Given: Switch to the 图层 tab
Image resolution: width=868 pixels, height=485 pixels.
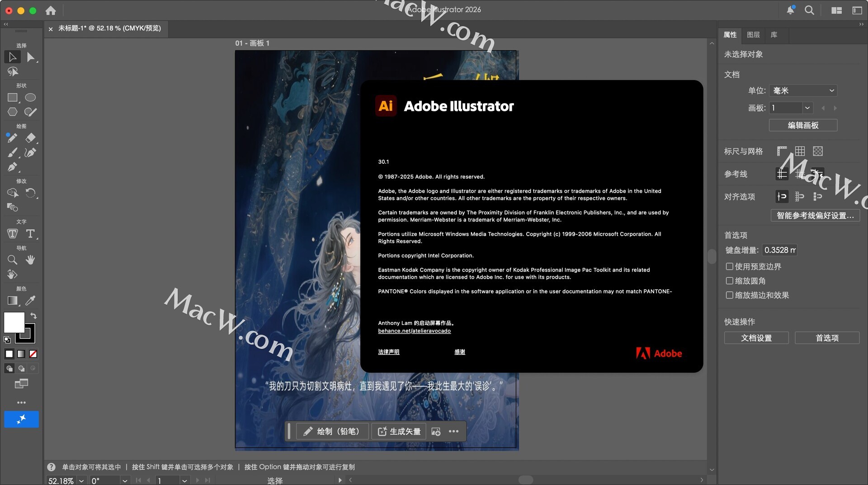Looking at the screenshot, I should click(x=753, y=35).
